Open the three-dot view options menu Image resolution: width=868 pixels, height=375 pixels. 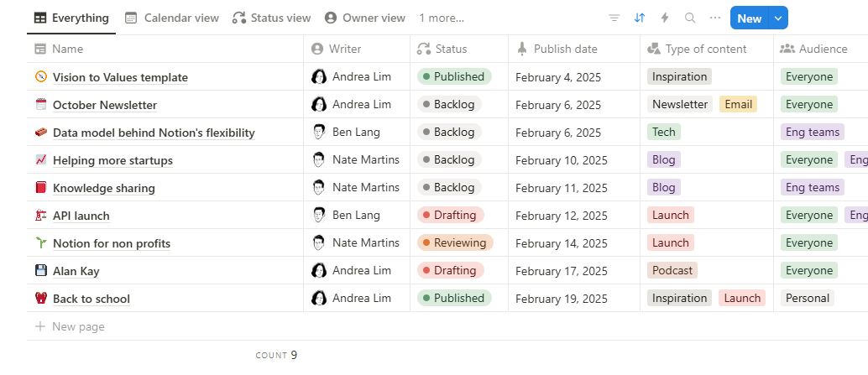(715, 18)
